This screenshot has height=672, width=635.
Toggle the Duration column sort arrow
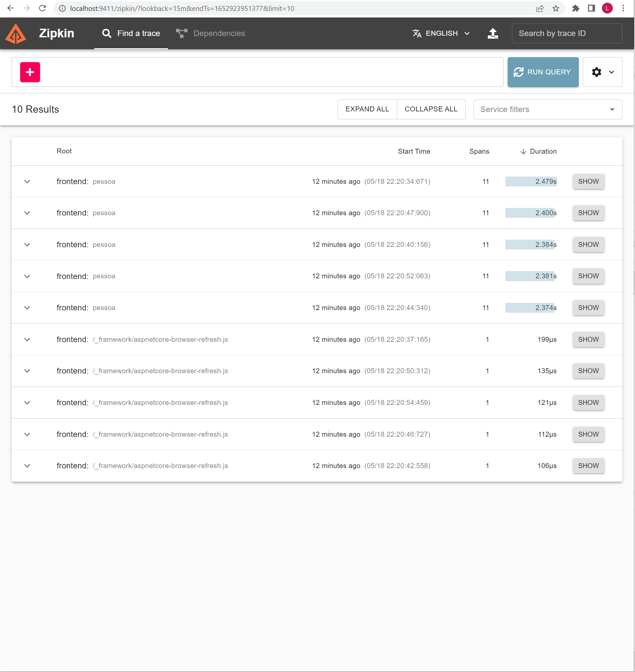click(x=523, y=151)
